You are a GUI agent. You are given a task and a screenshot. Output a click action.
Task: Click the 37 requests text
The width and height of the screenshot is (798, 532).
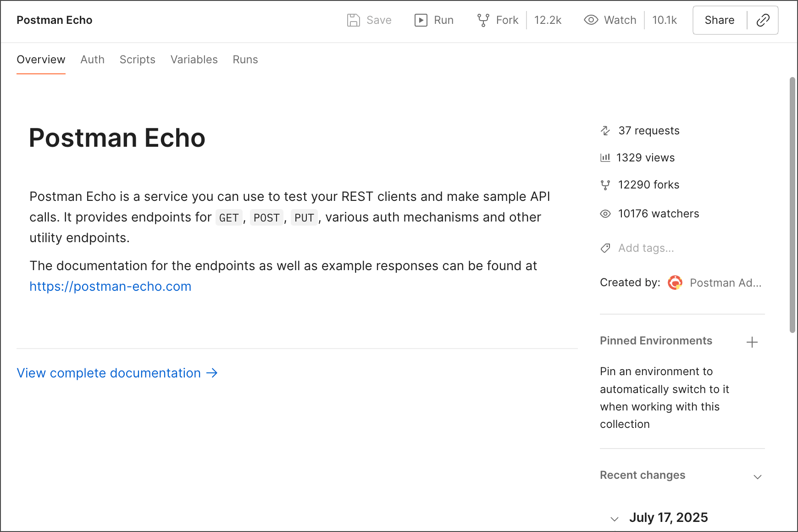click(x=649, y=131)
